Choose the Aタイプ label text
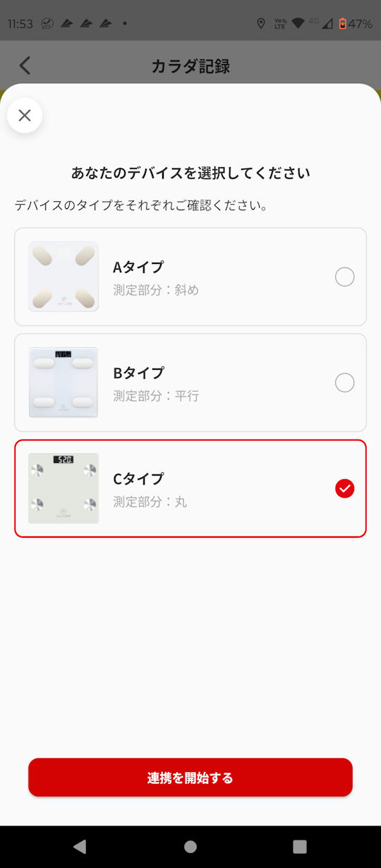 138,267
